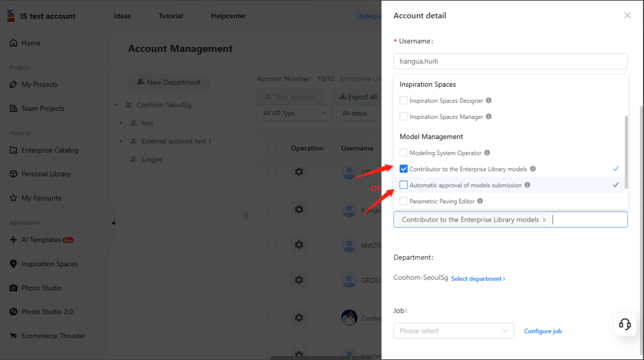
Task: Click info icon beside Contributor to Enterprise Library
Action: [x=533, y=169]
